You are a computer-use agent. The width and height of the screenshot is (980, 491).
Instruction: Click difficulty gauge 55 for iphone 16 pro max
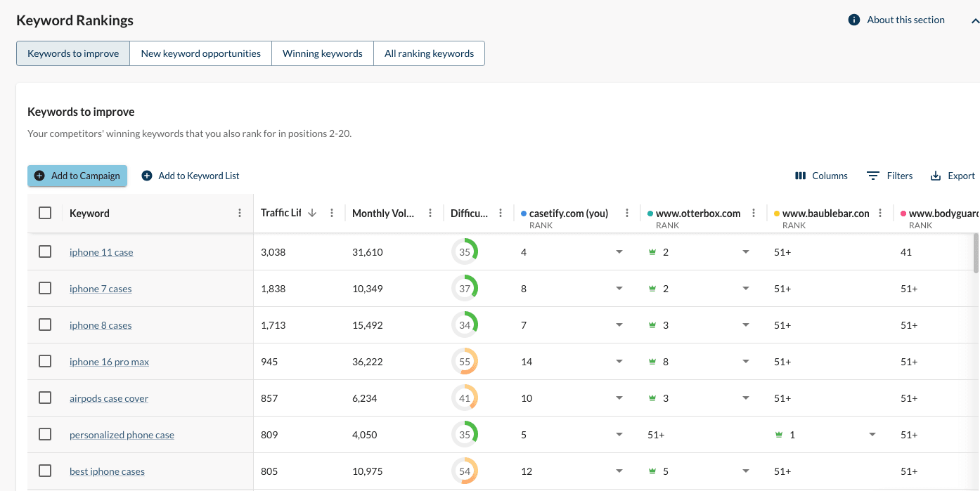coord(464,362)
